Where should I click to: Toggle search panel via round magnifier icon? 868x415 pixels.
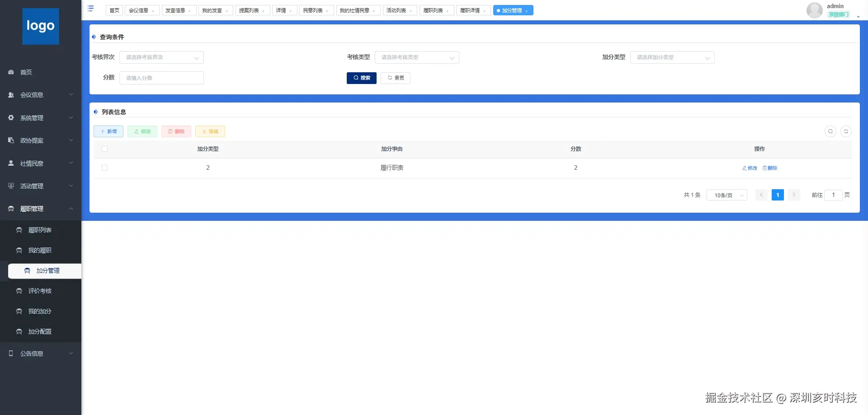(x=830, y=131)
